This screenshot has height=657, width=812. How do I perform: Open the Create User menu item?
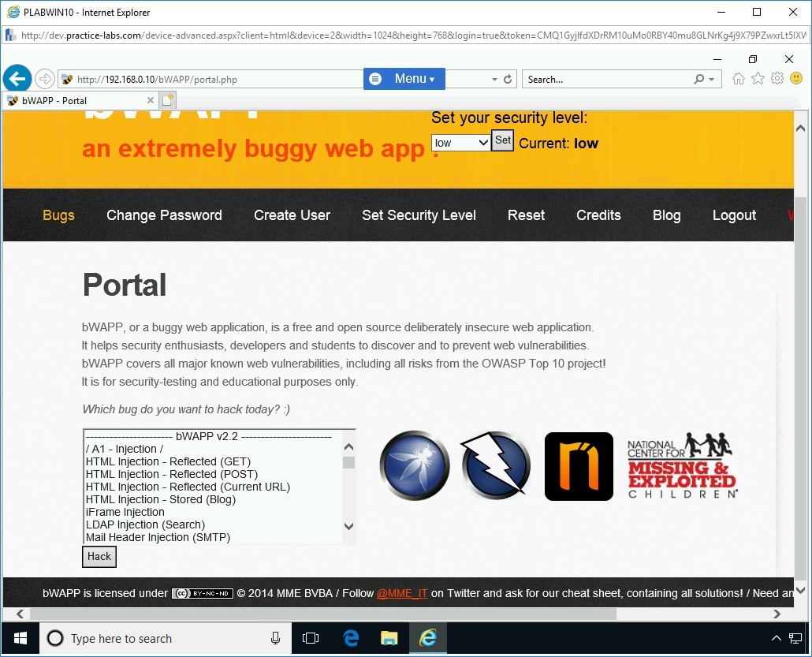(292, 215)
